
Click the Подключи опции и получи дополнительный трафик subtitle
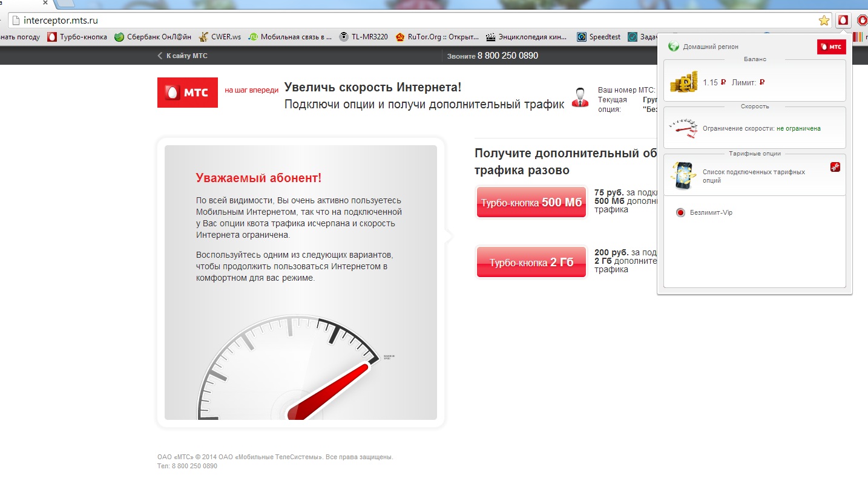[424, 104]
